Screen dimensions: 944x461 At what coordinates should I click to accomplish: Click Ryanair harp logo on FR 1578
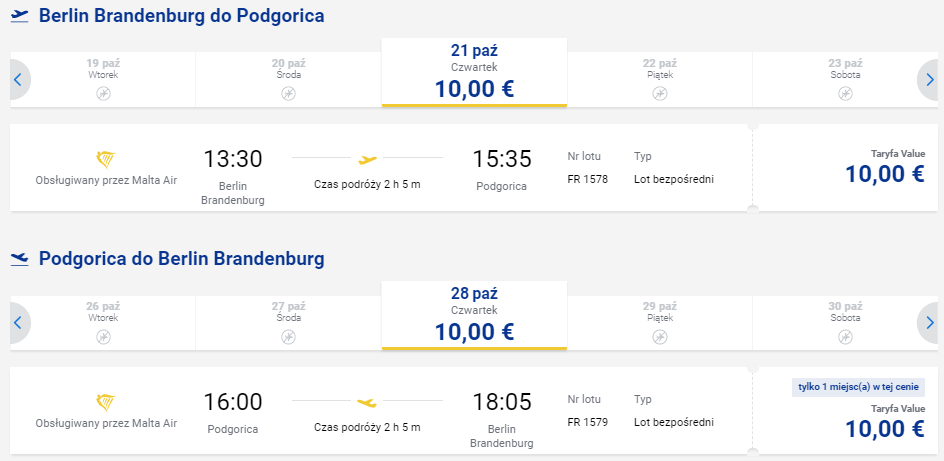pyautogui.click(x=106, y=159)
